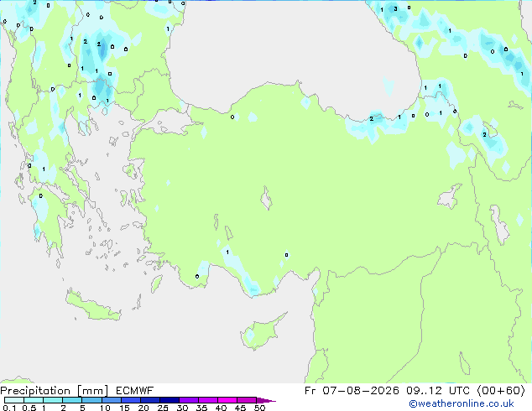Click the legend value '25'
532x411 pixels.
click(x=163, y=408)
